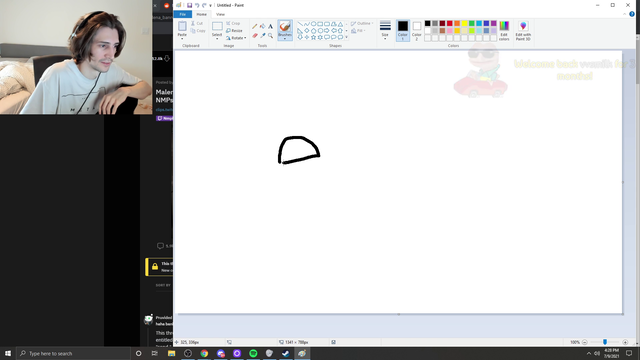Screen dimensions: 640x360
Task: Select the Text tool (letter A)
Action: (270, 27)
